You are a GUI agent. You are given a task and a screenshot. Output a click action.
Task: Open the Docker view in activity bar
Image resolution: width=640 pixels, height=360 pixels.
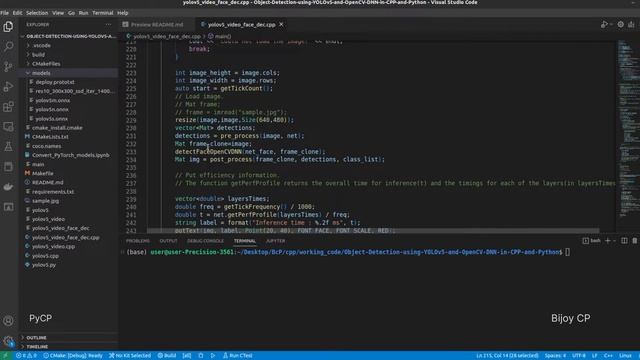(8, 187)
